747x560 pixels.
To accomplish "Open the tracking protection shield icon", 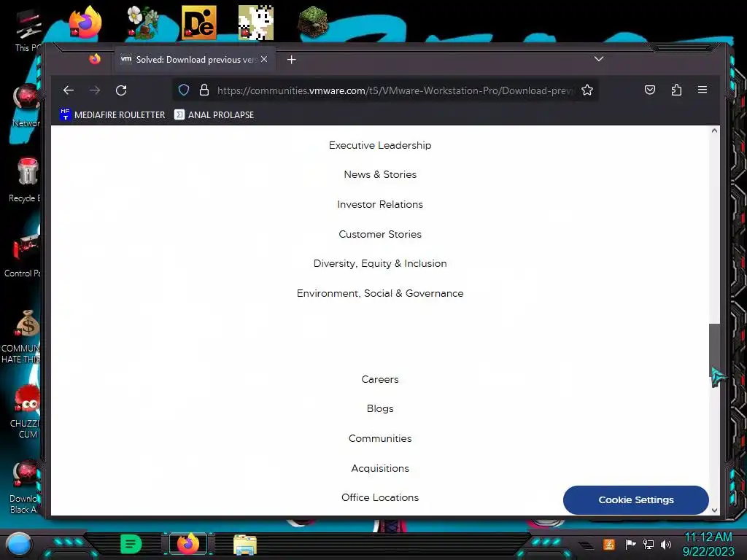I will (184, 90).
